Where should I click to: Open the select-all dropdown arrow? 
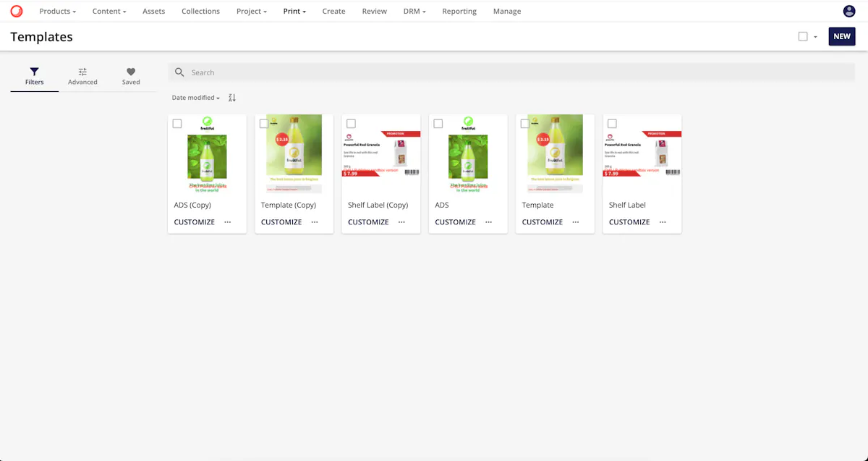pyautogui.click(x=815, y=37)
